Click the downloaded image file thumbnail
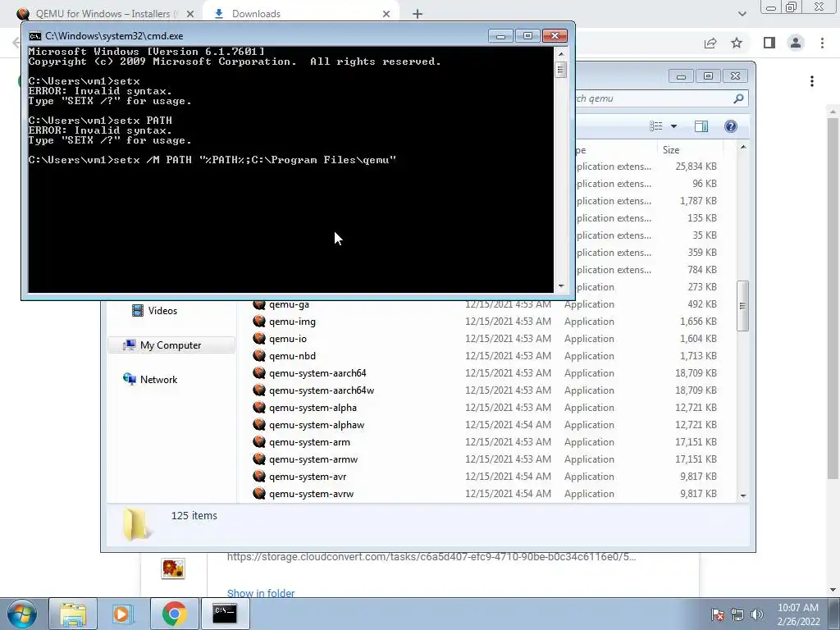The image size is (840, 630). [x=173, y=568]
